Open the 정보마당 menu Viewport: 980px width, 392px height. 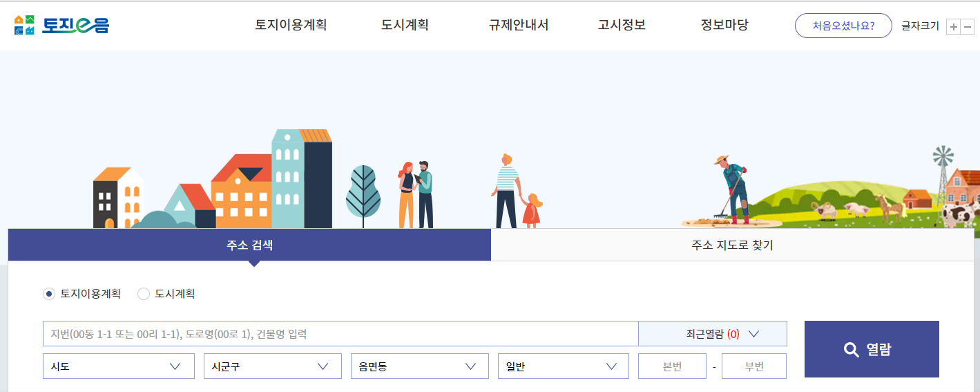pos(724,26)
